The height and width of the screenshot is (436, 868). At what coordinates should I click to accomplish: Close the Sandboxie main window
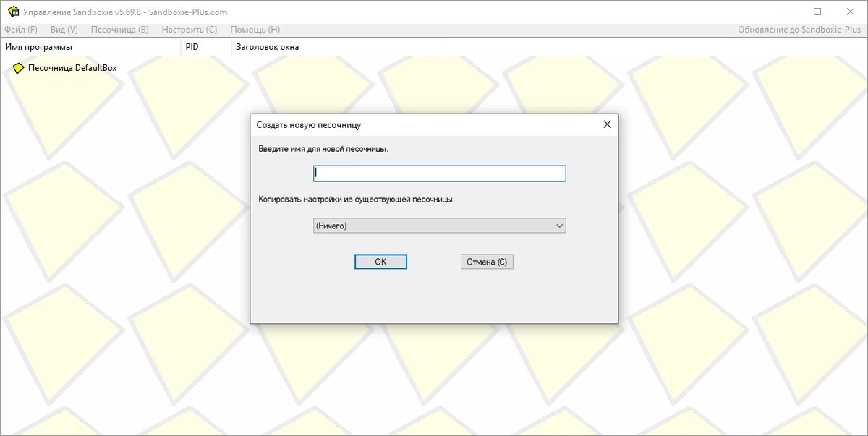851,12
